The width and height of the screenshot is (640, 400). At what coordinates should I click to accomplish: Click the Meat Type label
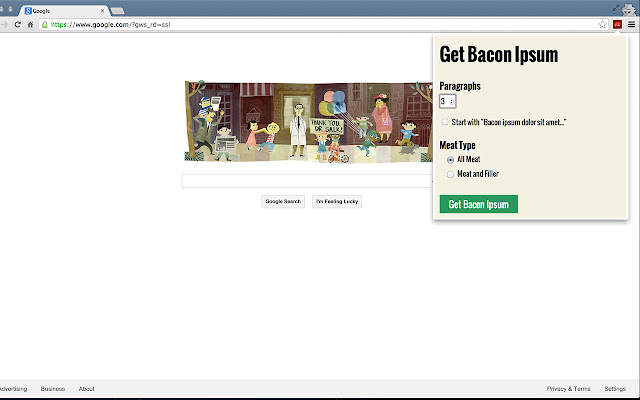coord(458,145)
